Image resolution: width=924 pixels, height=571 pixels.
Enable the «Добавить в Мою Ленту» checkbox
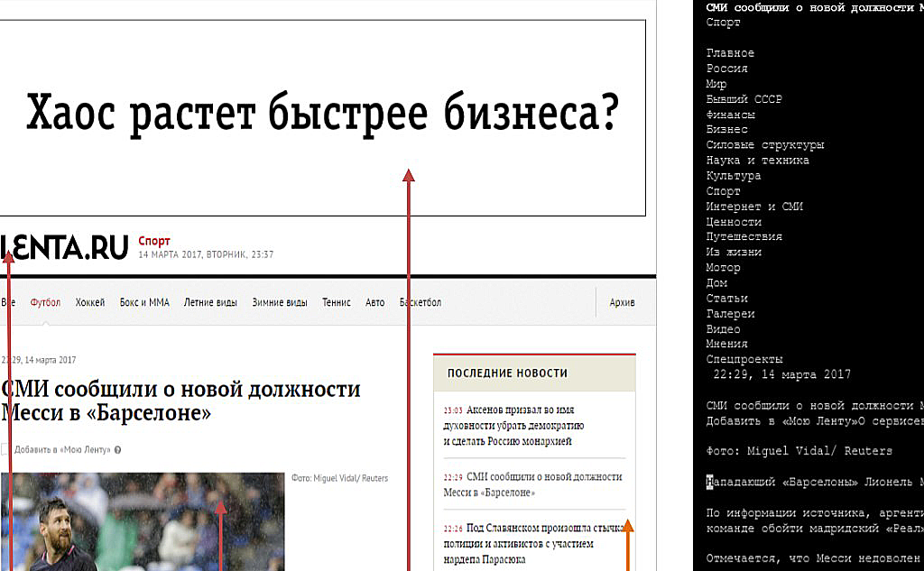tap(3, 449)
